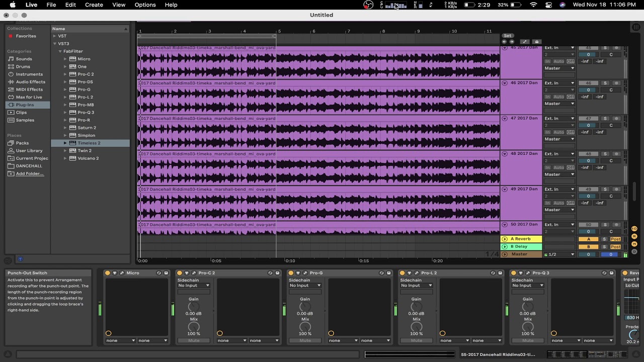The width and height of the screenshot is (644, 362).
Task: Fold the Micro device with its triangle
Action: [x=115, y=273]
